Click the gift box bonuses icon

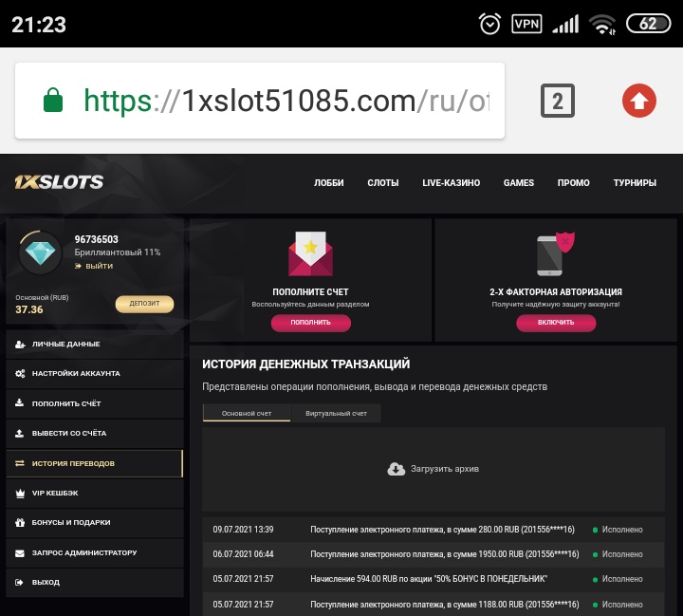point(20,522)
